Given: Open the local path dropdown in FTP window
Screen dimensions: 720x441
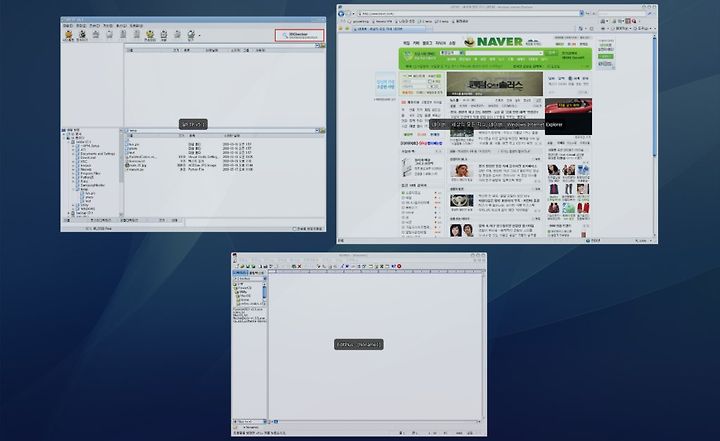Looking at the screenshot, I should click(317, 131).
